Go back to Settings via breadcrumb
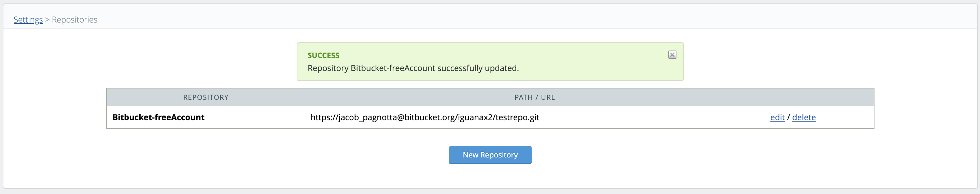 pos(28,20)
